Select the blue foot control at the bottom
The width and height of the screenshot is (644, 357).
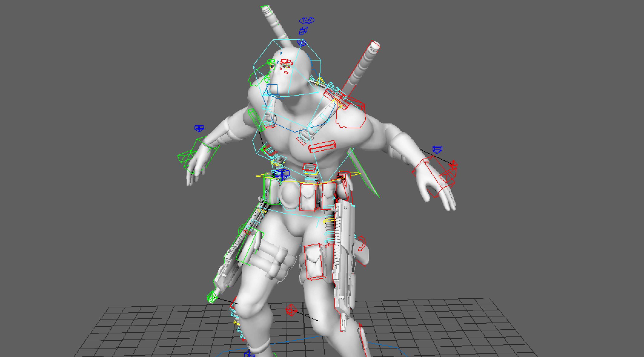pyautogui.click(x=249, y=354)
